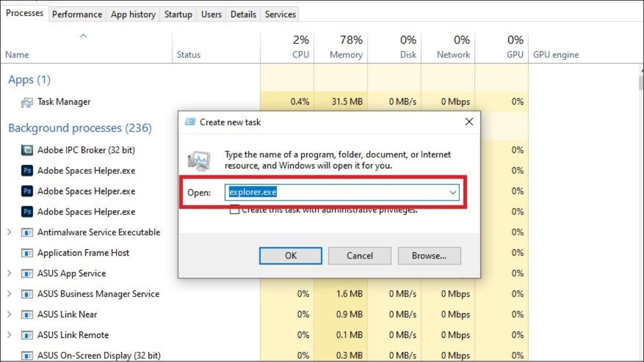Click the Antimalware Service Executable icon
Viewport: 644px width, 362px height.
[x=27, y=232]
